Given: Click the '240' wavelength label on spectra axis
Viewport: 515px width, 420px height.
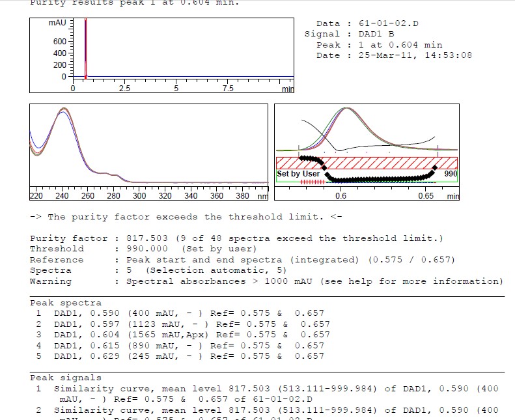Looking at the screenshot, I should pos(62,196).
